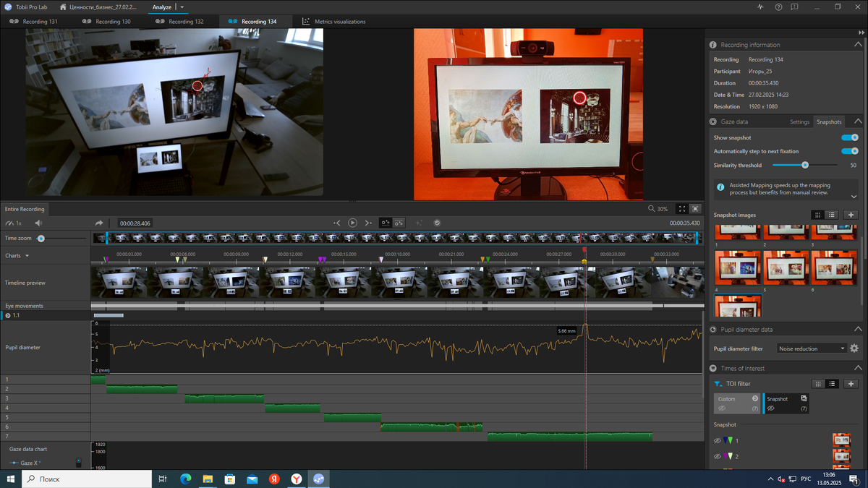
Task: Enter full screen replay mode
Action: click(x=682, y=208)
